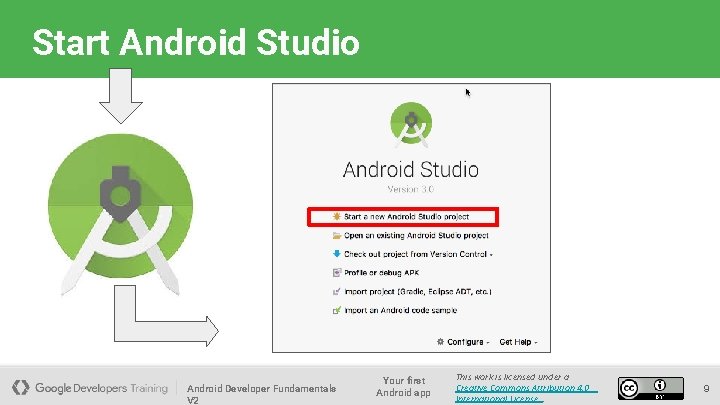Select Import an Android code sample
This screenshot has width=720, height=405.
[x=400, y=310]
